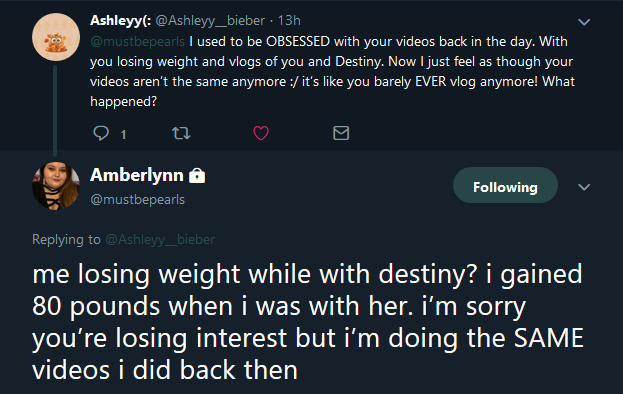Screen dimensions: 623x394
Task: Click the Amberlynn display name
Action: 137,175
